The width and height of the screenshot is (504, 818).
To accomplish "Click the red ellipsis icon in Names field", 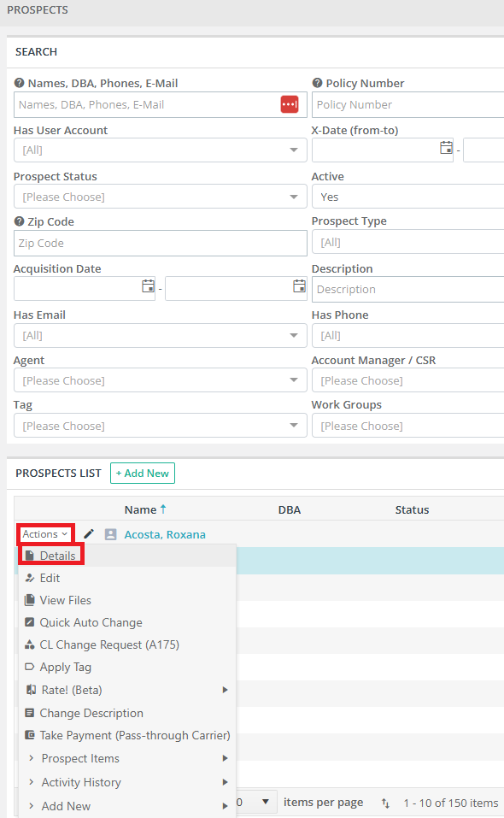I will point(290,104).
